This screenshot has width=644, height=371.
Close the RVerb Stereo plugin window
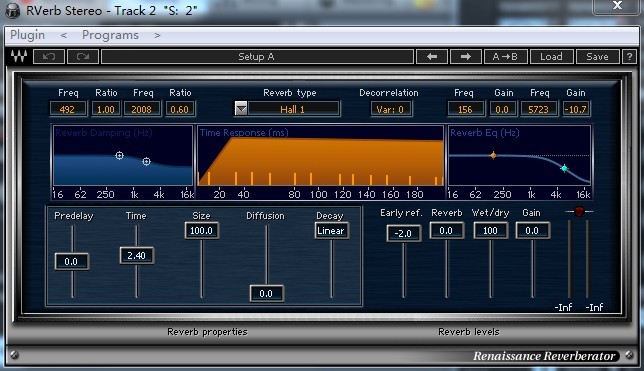click(x=617, y=5)
